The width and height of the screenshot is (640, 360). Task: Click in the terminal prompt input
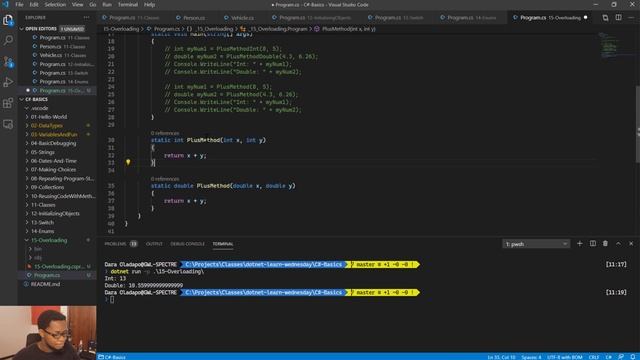[x=112, y=300]
